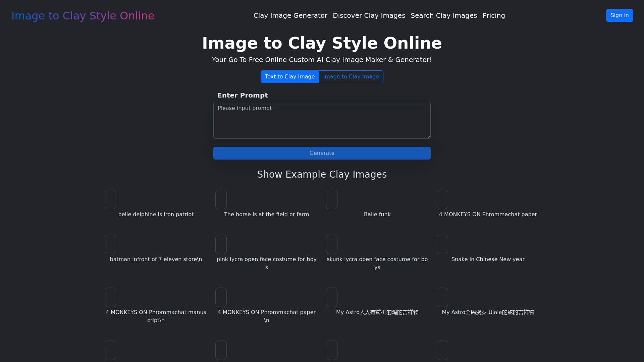Screen dimensions: 644x362
Task: Open Snake in Chinese New year thumbnail
Action: pyautogui.click(x=442, y=244)
